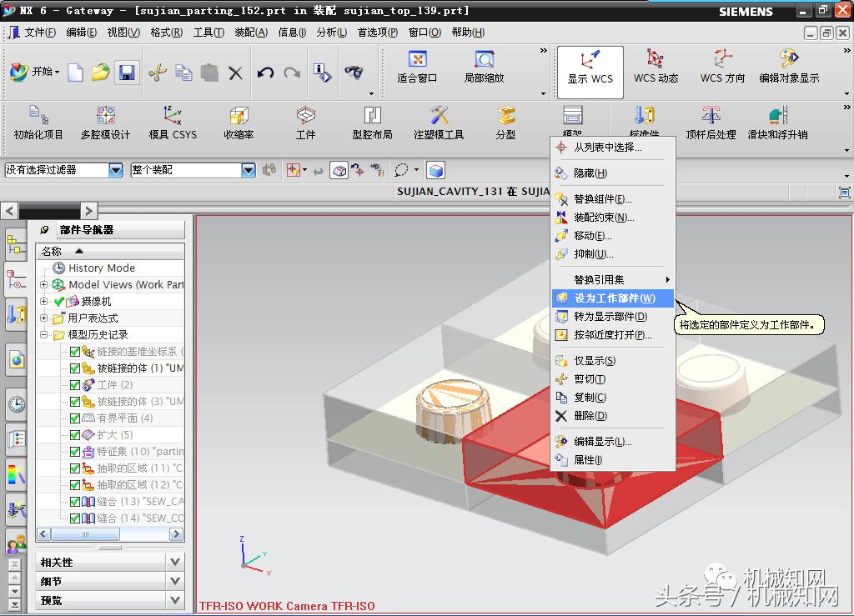Expand the Model Views tree node

pos(43,284)
